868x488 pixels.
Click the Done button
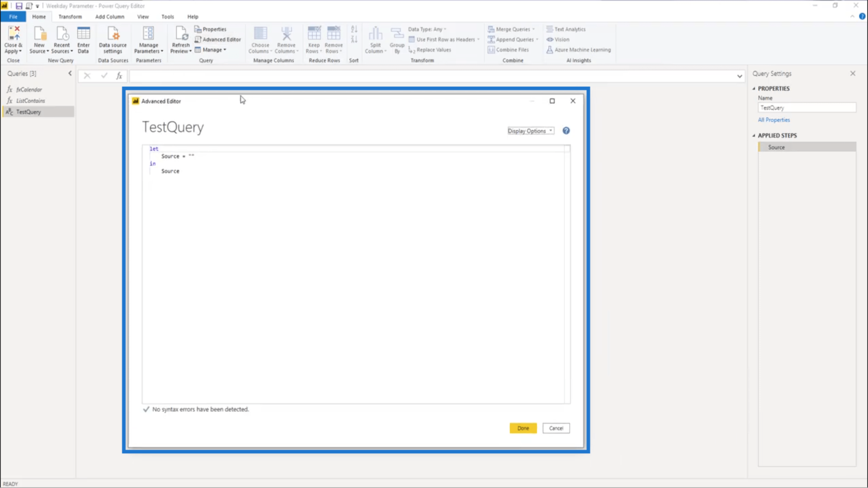pyautogui.click(x=523, y=428)
